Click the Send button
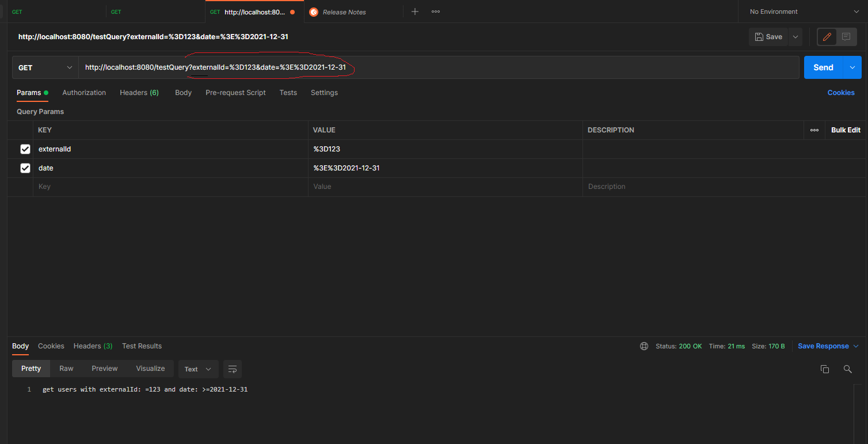Viewport: 868px width, 444px height. pos(823,67)
